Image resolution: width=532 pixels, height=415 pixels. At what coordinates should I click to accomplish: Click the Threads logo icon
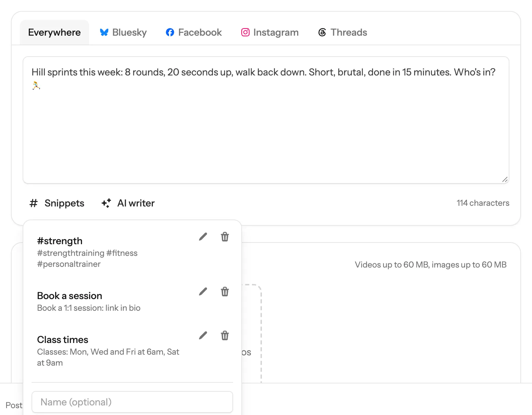click(x=322, y=32)
